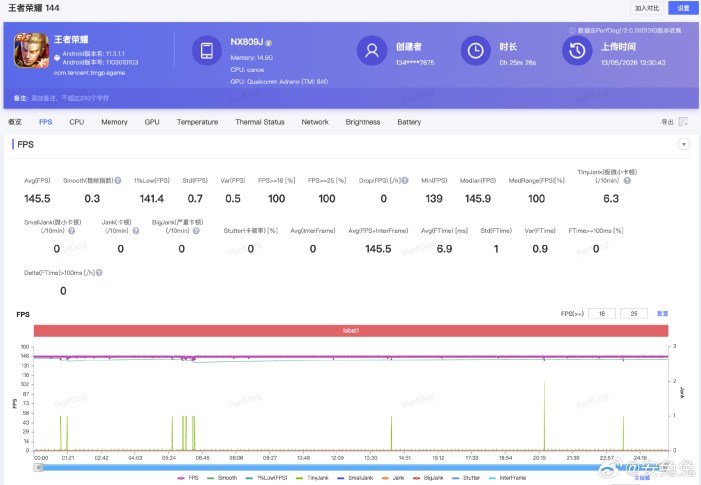Click the creator ID 134****7675
This screenshot has height=485, width=701.
415,62
